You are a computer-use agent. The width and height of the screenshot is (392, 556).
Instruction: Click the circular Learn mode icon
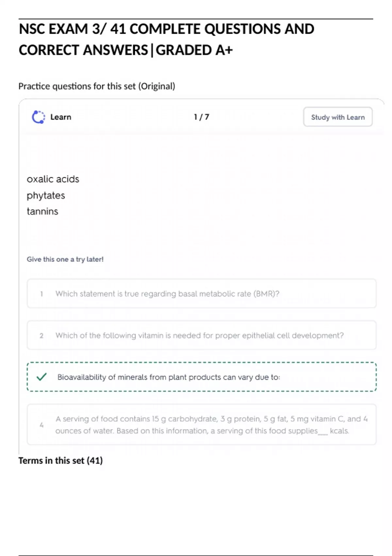(x=39, y=117)
